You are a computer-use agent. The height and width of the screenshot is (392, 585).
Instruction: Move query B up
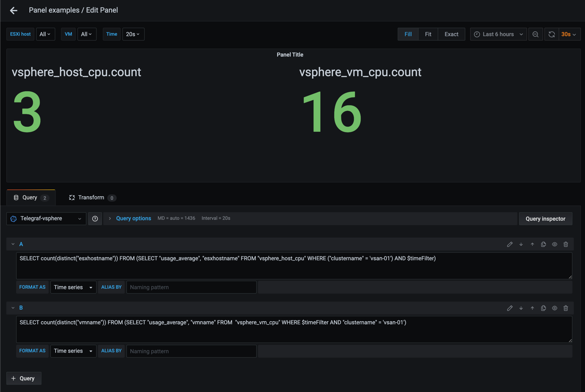tap(532, 308)
